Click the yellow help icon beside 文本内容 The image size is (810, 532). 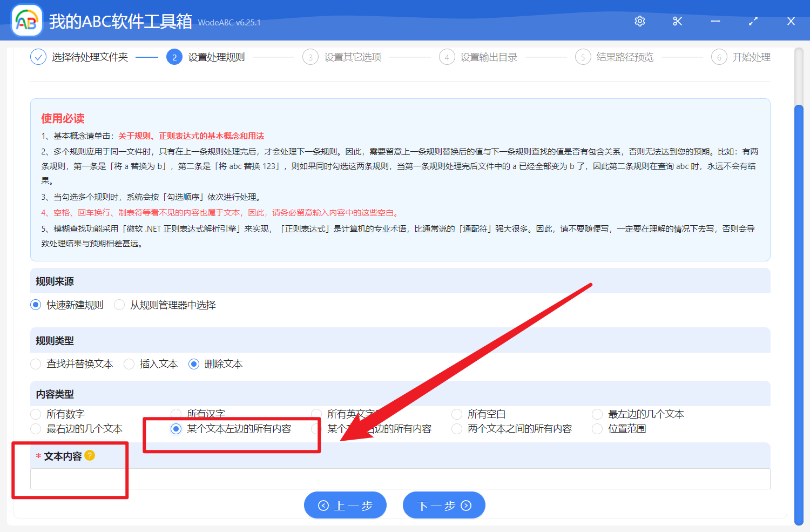pyautogui.click(x=90, y=455)
